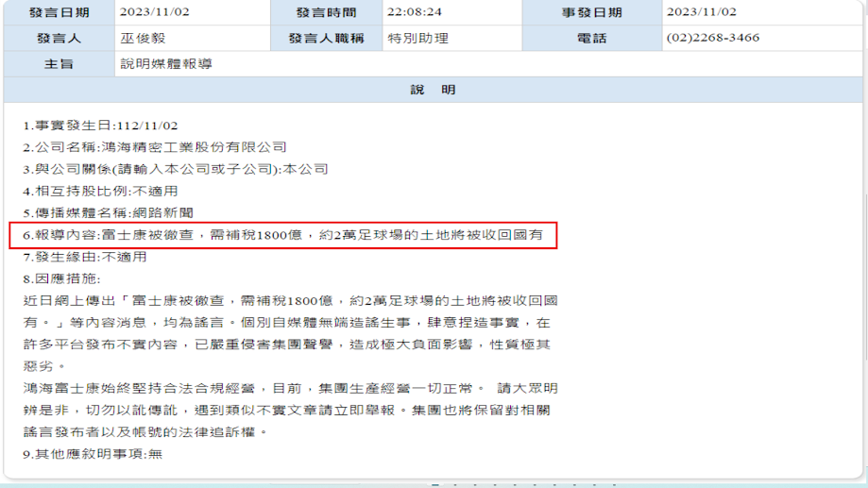Click the 事發日期 header cell
Viewport: 868px width, 488px height.
coord(592,12)
